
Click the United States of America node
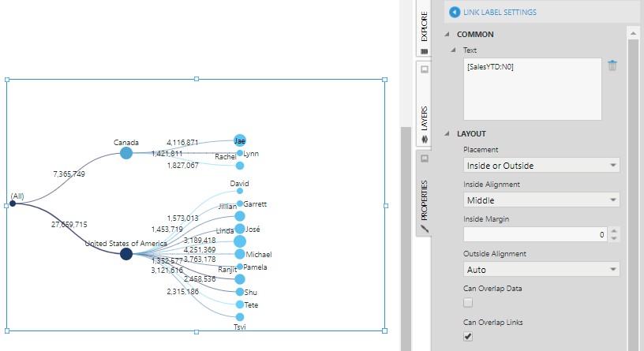pos(126,253)
